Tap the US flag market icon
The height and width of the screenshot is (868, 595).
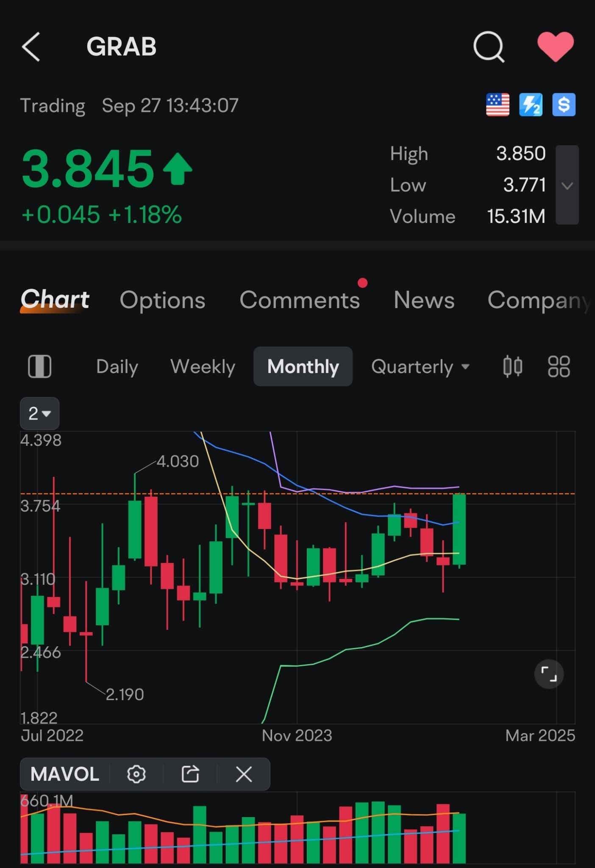click(498, 105)
